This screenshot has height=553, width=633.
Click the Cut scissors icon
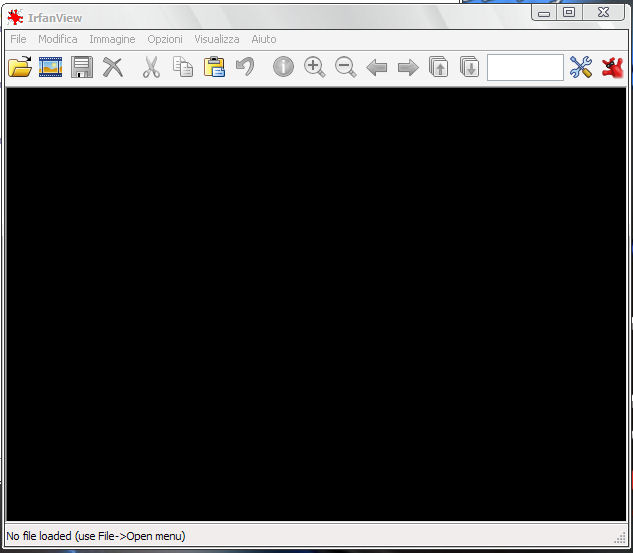151,67
